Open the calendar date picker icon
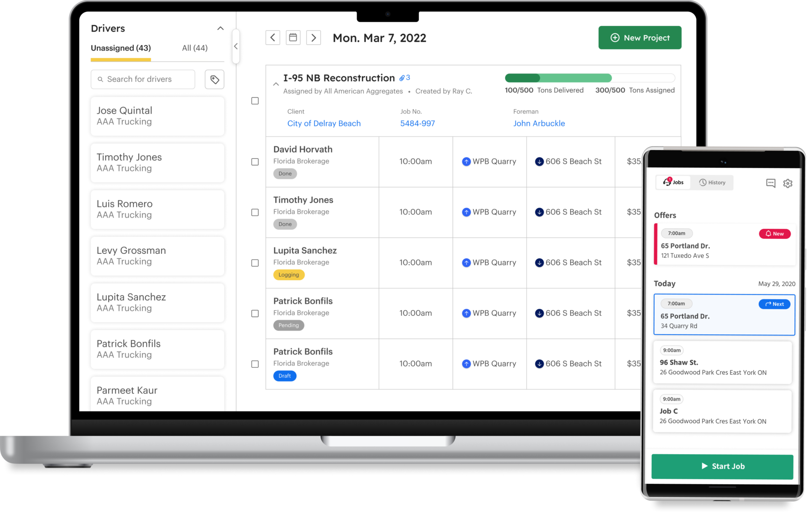Screen dimensions: 812x512 pos(293,37)
